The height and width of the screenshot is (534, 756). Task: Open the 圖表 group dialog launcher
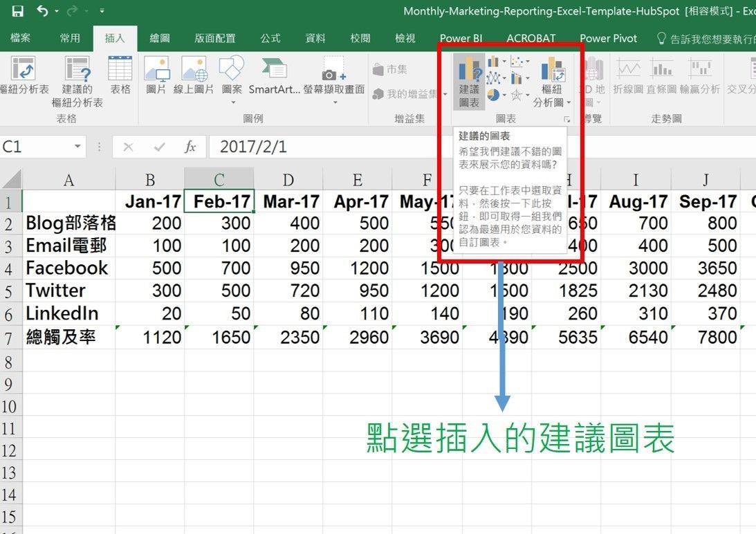[x=567, y=119]
